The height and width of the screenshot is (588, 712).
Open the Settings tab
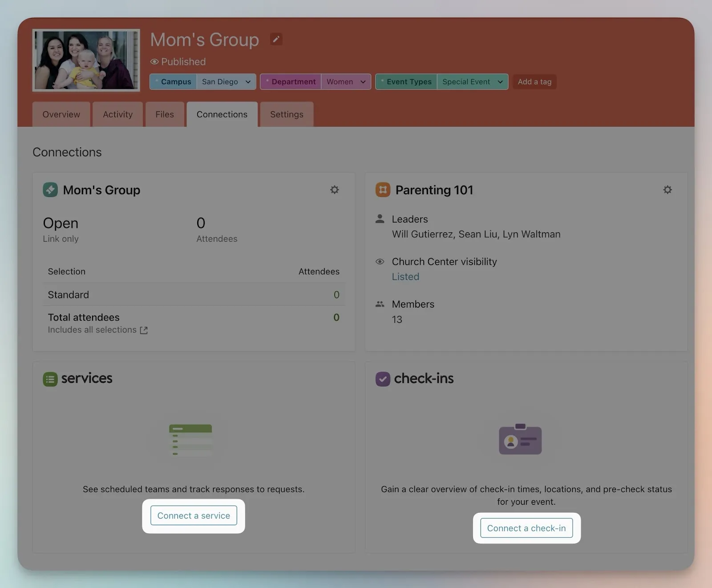click(287, 114)
